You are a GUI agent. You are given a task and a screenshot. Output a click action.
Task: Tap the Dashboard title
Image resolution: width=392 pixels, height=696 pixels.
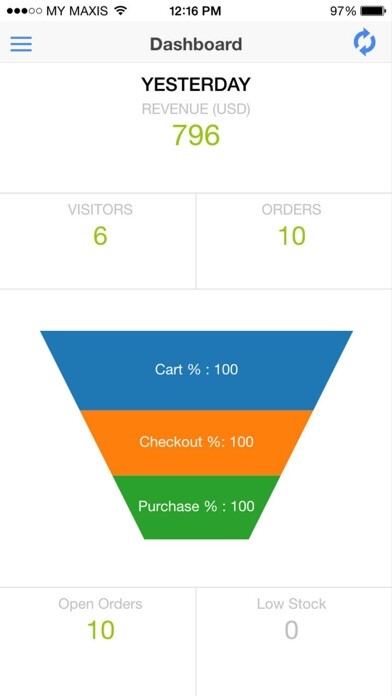pyautogui.click(x=196, y=44)
